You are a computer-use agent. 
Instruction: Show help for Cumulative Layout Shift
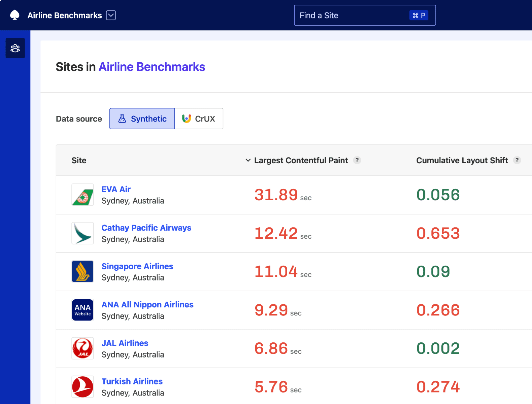click(517, 160)
